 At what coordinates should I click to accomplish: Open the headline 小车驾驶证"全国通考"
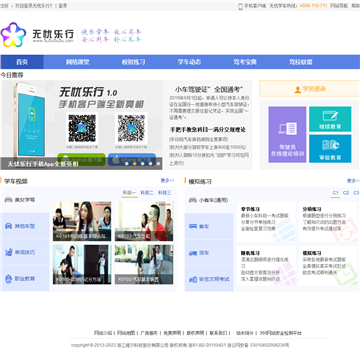point(209,89)
